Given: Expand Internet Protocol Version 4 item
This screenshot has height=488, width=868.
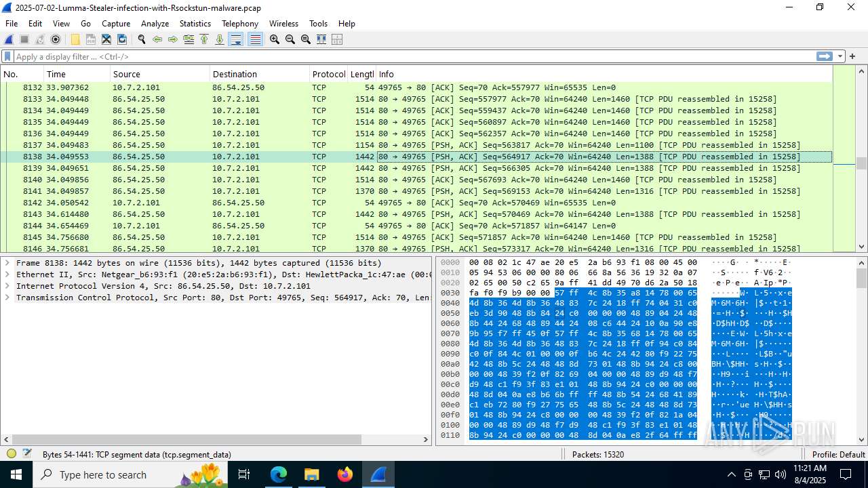Looking at the screenshot, I should tap(7, 286).
